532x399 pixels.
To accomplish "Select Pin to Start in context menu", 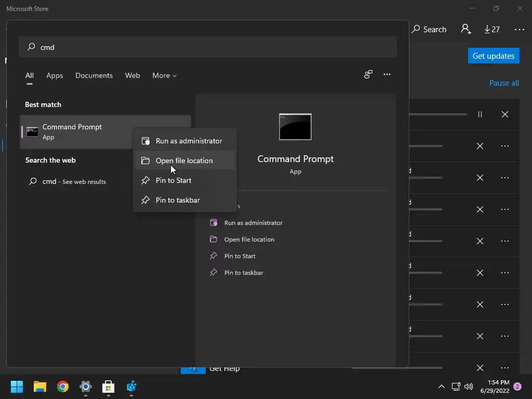I will [185, 180].
